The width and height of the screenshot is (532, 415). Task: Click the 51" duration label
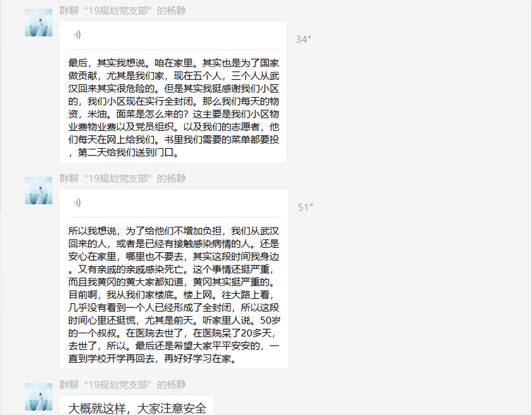(305, 207)
